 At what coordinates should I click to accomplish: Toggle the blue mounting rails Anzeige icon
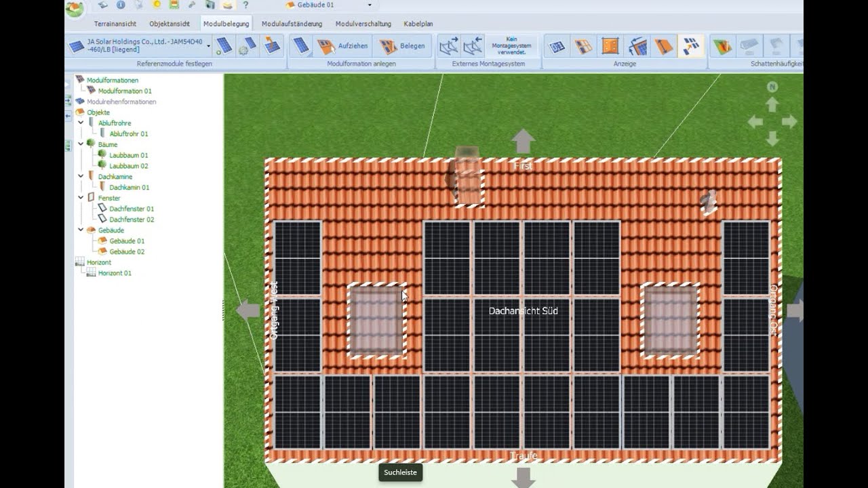637,46
